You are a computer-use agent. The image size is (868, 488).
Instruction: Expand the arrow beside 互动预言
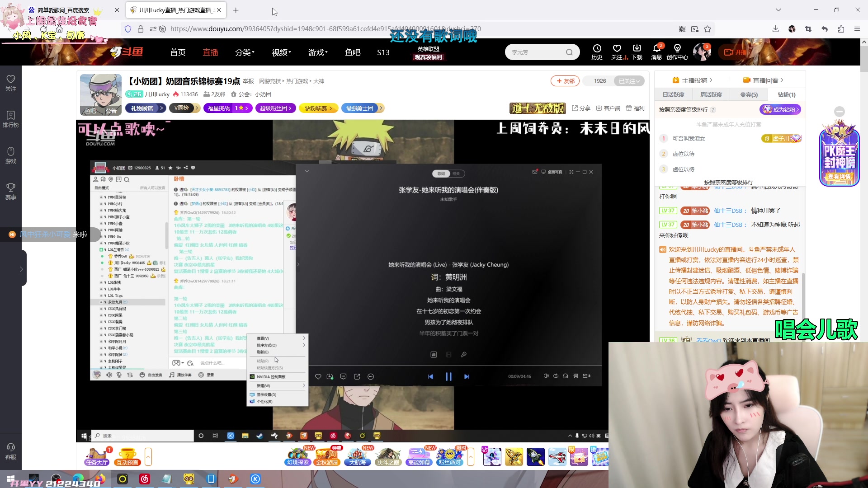(148, 456)
